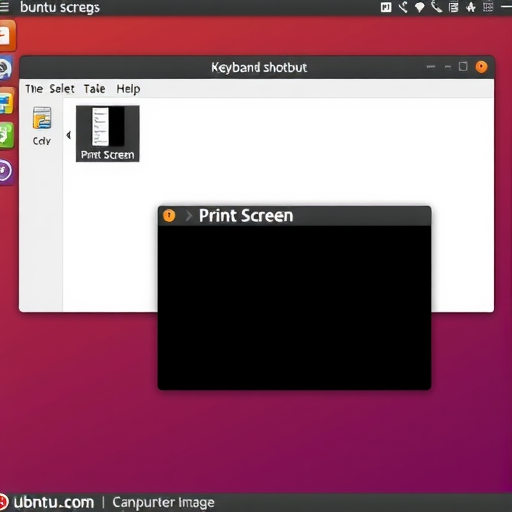Click the curved wrench-like tray icon
This screenshot has width=512, height=512.
coord(403,7)
